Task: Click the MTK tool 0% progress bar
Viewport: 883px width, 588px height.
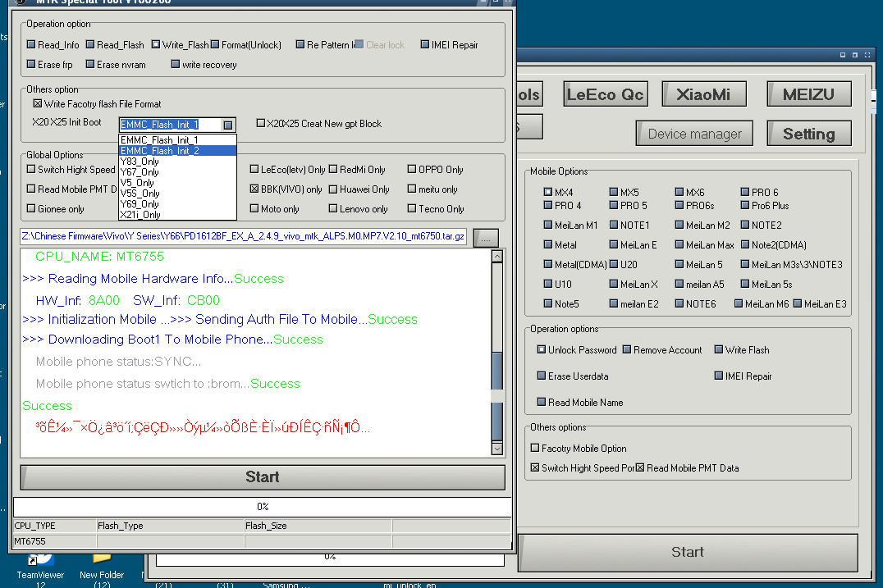Action: (263, 507)
